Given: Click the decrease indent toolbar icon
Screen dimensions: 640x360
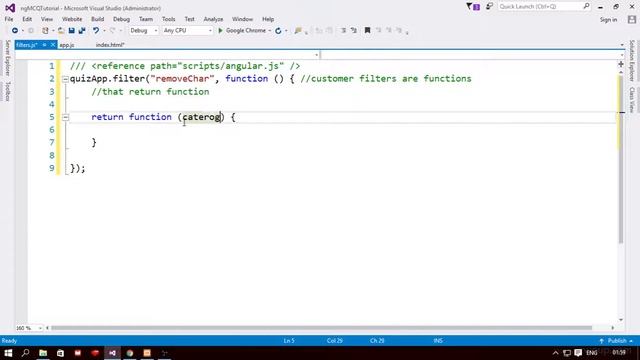Looking at the screenshot, I should click(343, 31).
